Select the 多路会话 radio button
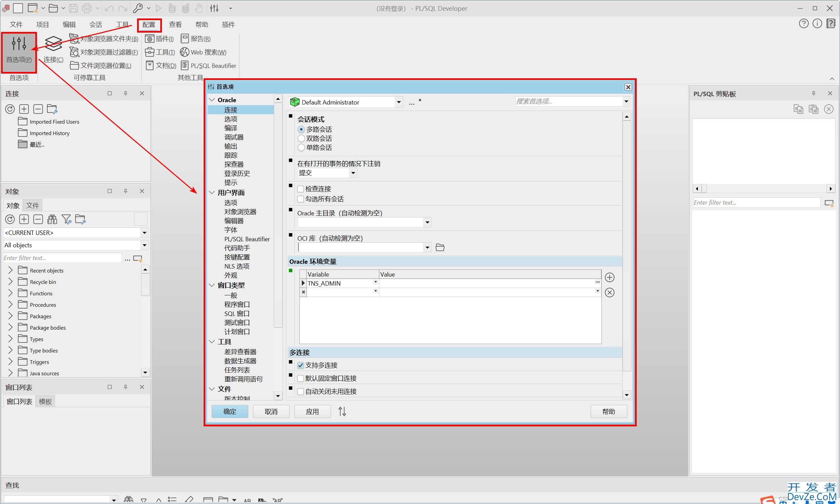 coord(301,129)
